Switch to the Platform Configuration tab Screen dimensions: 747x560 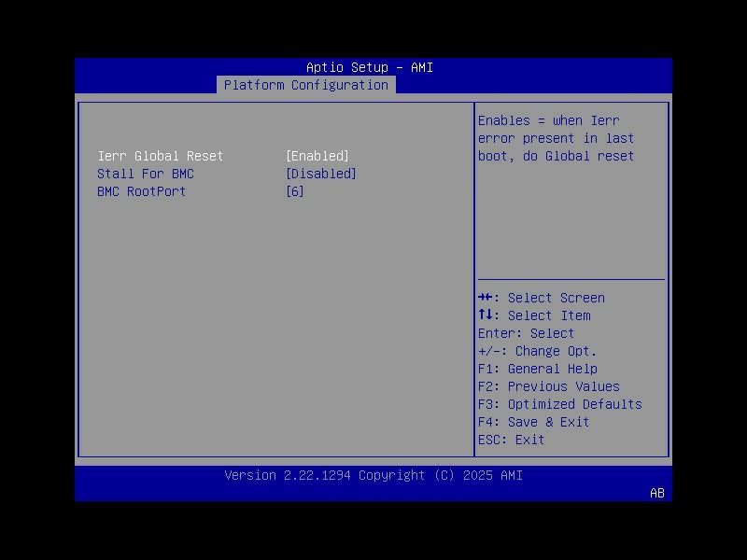[303, 85]
